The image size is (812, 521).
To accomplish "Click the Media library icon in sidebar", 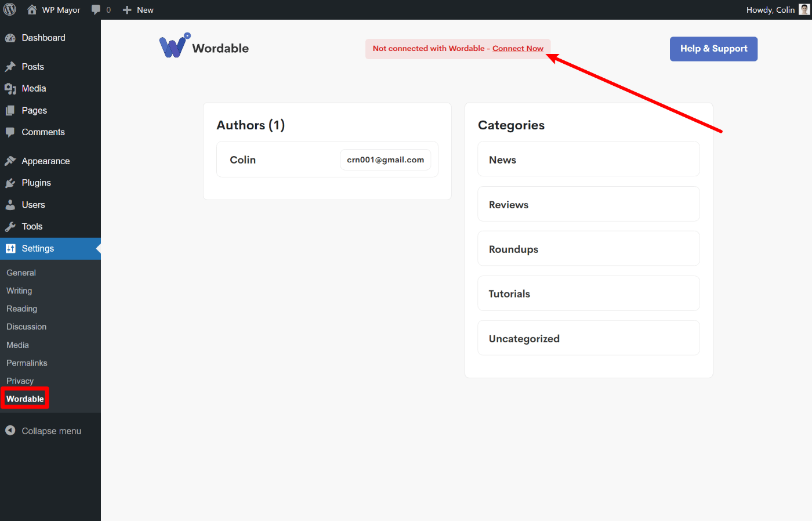I will [x=10, y=89].
